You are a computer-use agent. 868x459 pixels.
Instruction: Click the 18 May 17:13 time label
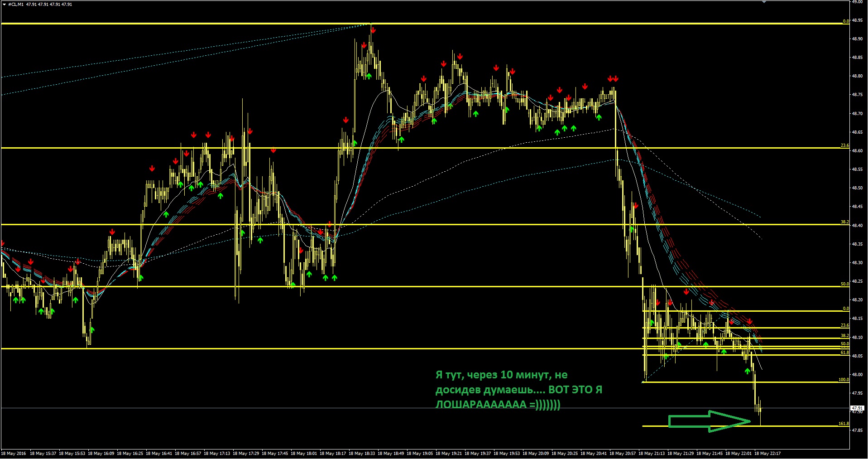click(217, 454)
